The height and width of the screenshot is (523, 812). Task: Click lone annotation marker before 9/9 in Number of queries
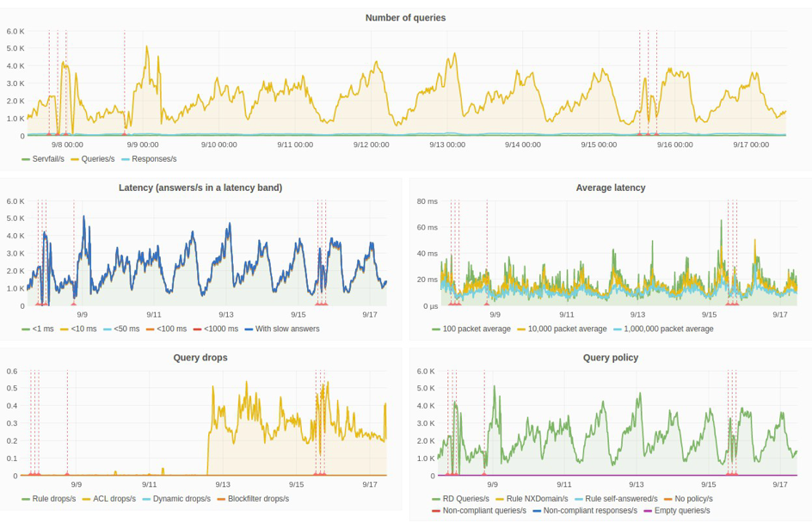pyautogui.click(x=124, y=133)
